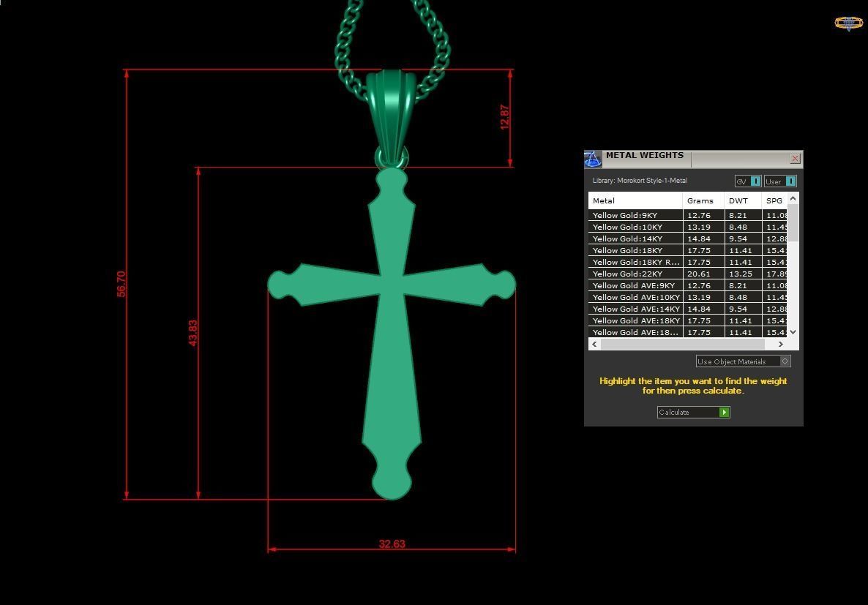868x605 pixels.
Task: Click the 56.70 height dimension label
Action: 121,284
